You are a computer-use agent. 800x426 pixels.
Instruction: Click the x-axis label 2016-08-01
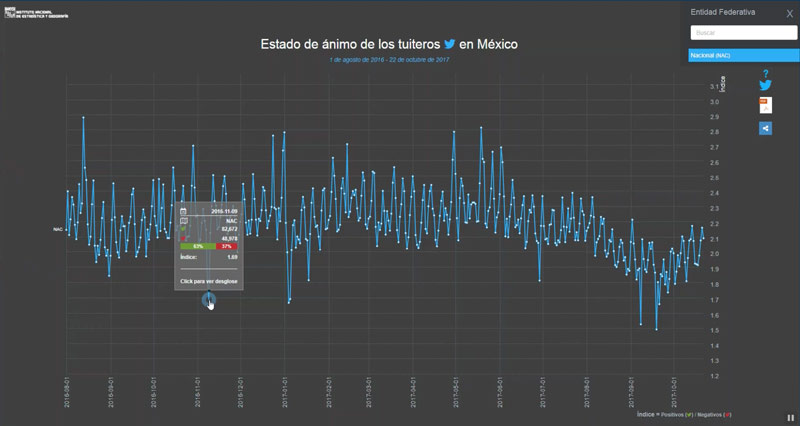[x=66, y=392]
